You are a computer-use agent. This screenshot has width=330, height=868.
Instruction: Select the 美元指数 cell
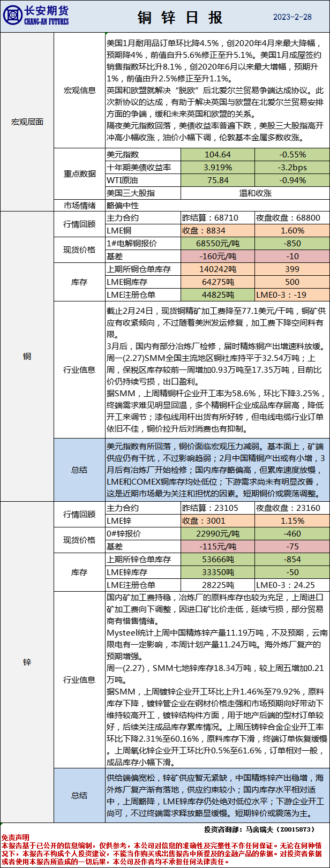click(143, 154)
